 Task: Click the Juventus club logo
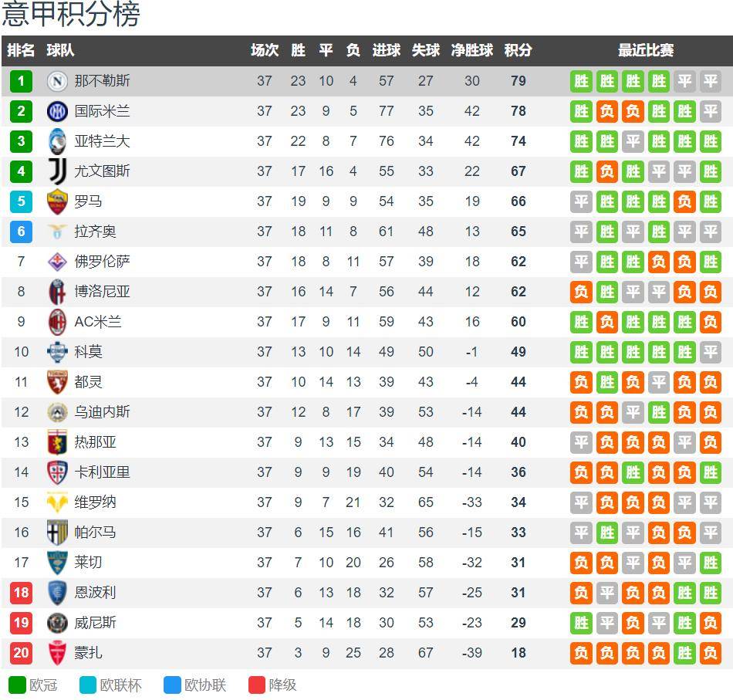(58, 171)
